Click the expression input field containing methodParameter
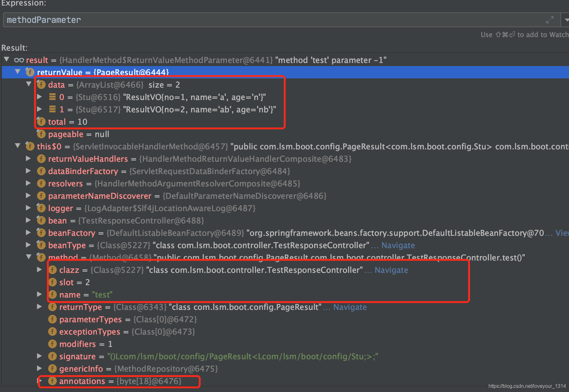The width and height of the screenshot is (569, 392). (282, 20)
